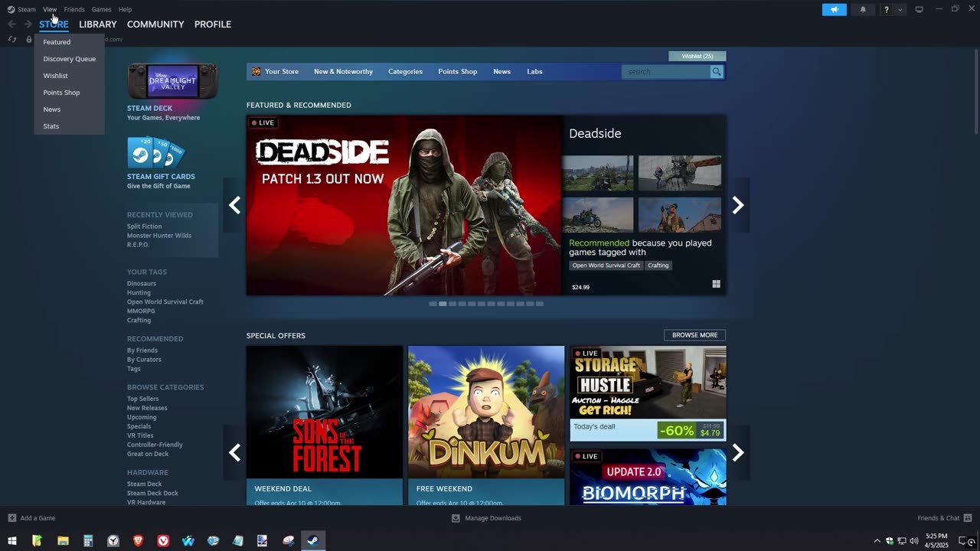
Task: Open the Games menu
Action: point(101,9)
